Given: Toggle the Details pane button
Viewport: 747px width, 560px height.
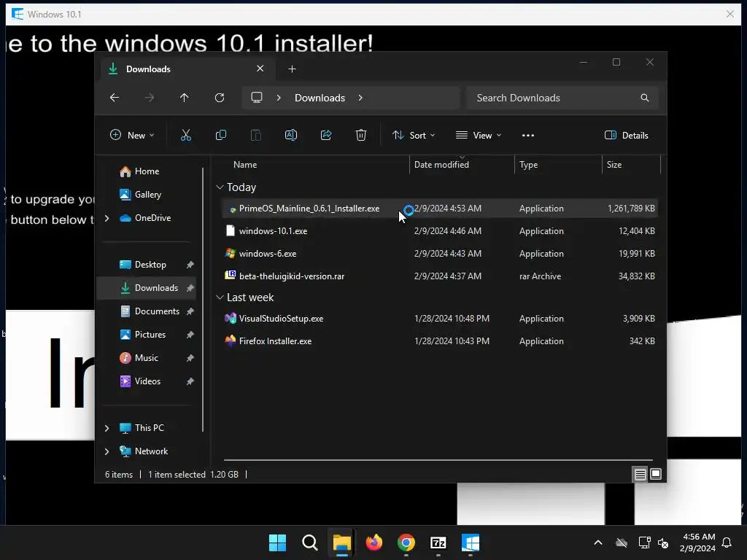Looking at the screenshot, I should pos(627,135).
